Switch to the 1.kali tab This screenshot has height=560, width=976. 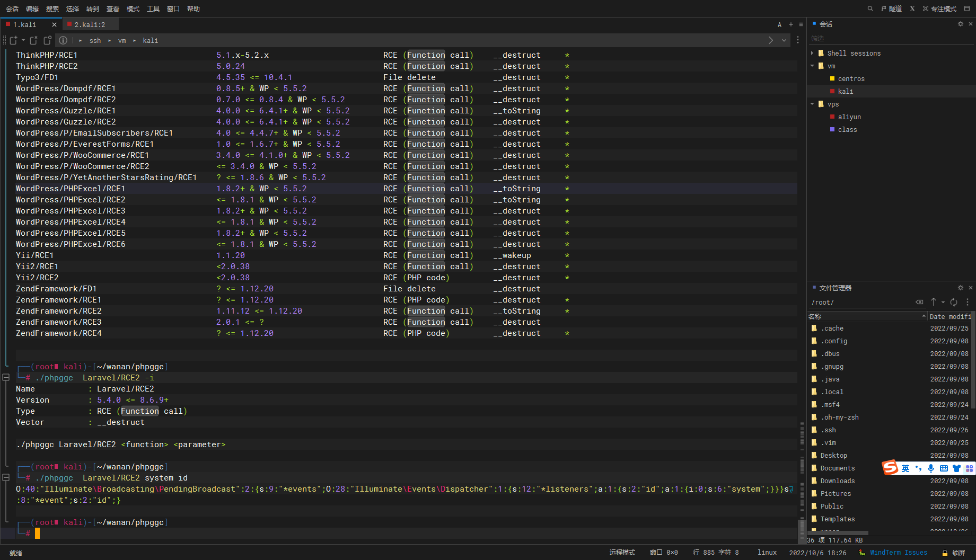[x=25, y=24]
